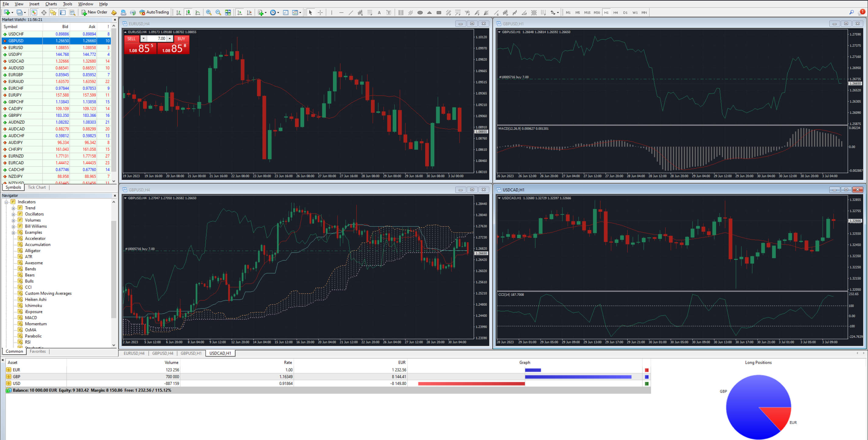Open the Charts menu
Screen dimensions: 868x440
(x=51, y=4)
